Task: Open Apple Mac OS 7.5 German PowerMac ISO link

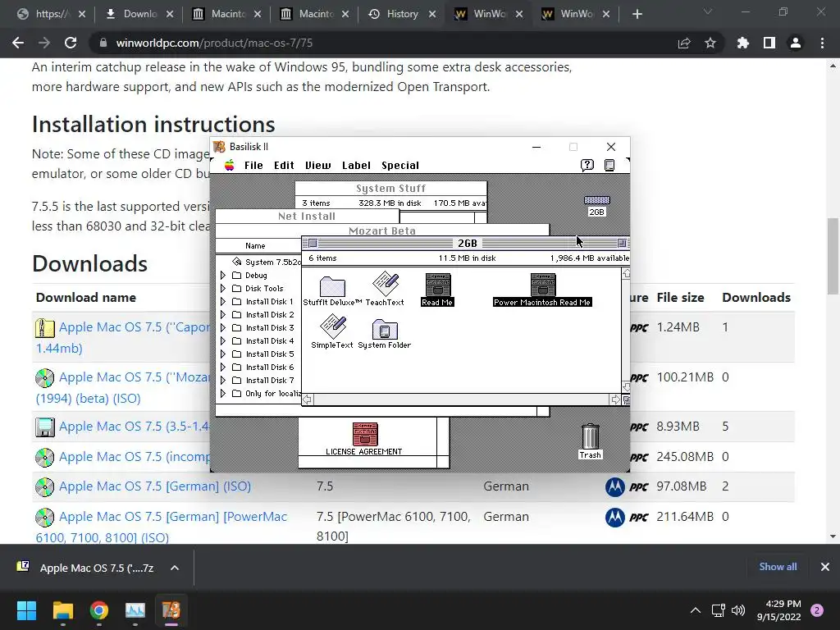Action: (162, 527)
